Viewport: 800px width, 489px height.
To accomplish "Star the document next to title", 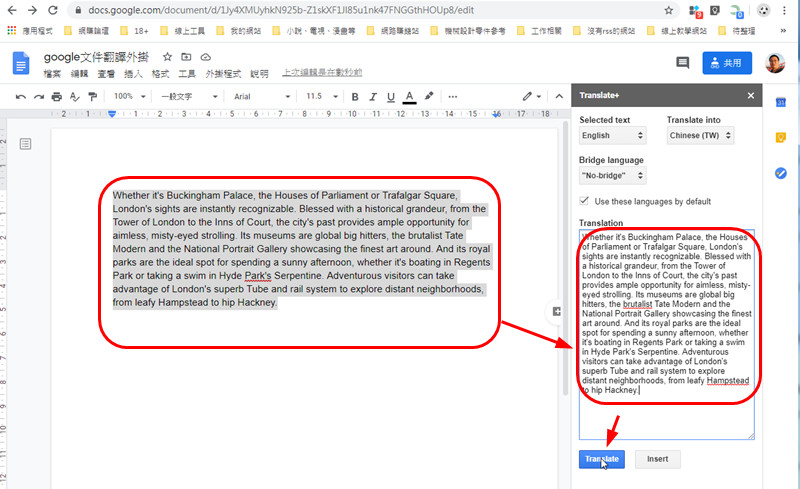I will pyautogui.click(x=167, y=57).
